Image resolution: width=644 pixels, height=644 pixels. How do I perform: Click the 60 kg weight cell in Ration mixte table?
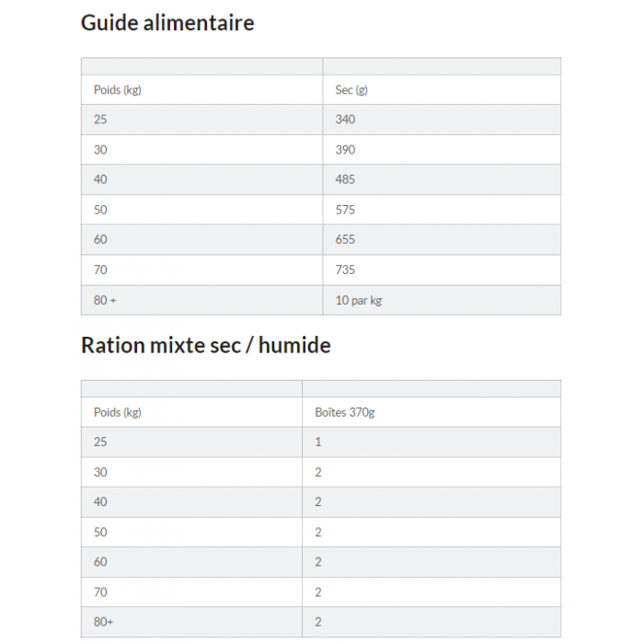click(100, 562)
